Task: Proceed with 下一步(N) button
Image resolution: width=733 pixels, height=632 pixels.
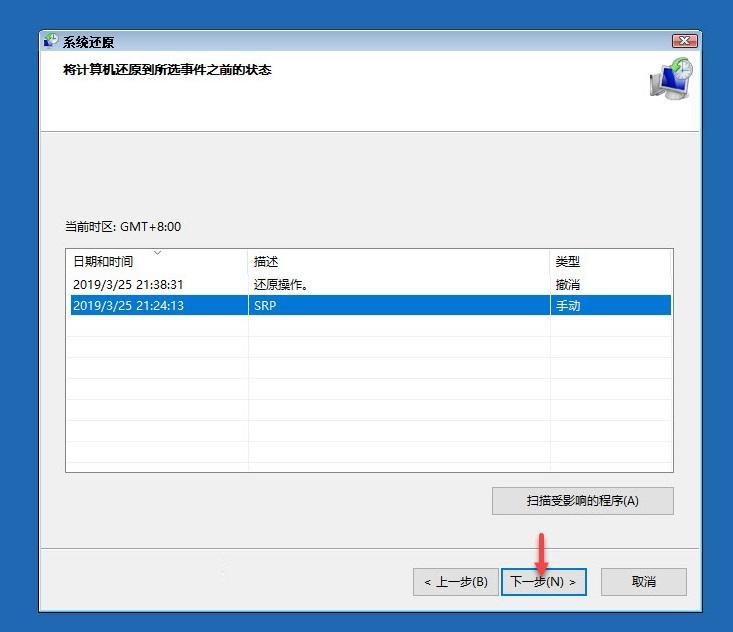Action: (544, 582)
